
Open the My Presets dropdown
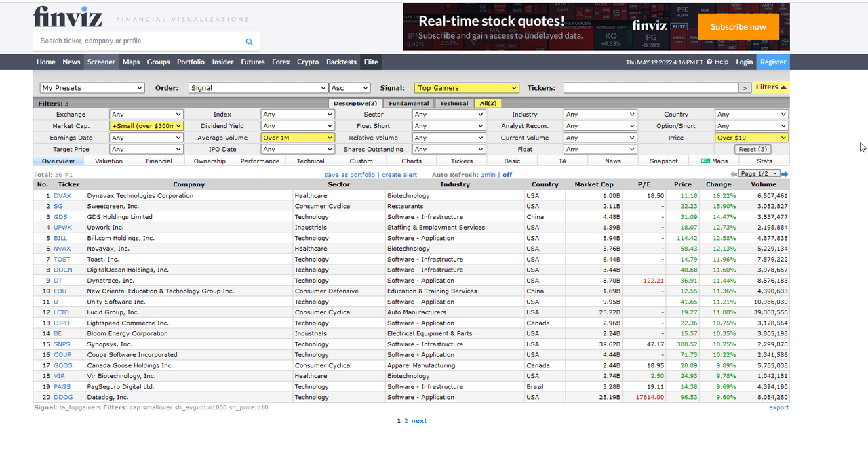[x=92, y=88]
